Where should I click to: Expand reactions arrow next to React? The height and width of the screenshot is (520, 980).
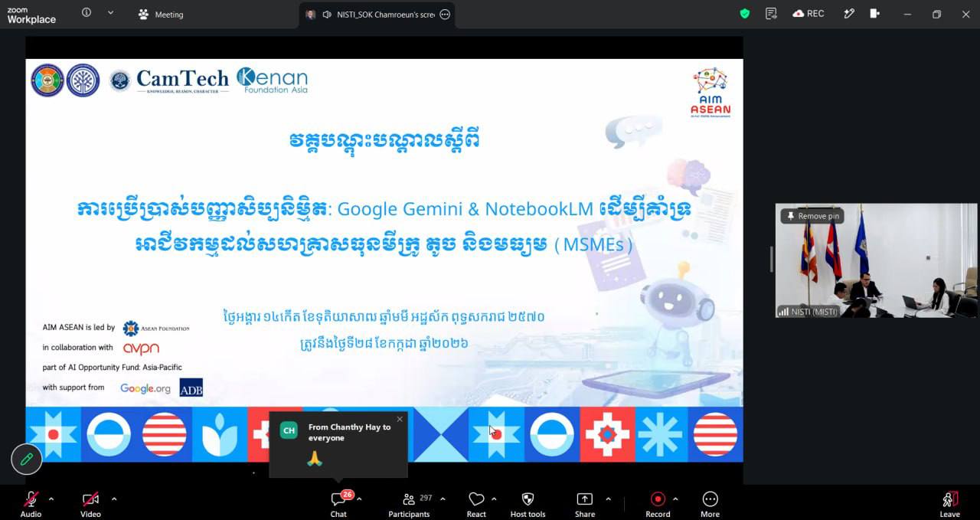click(494, 499)
